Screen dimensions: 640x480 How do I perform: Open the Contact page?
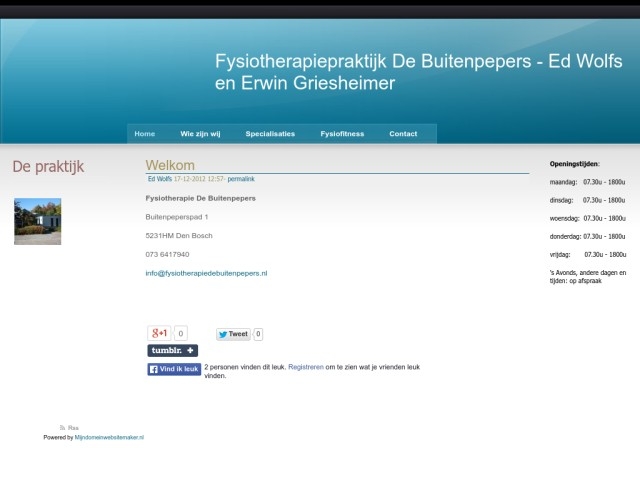(403, 134)
